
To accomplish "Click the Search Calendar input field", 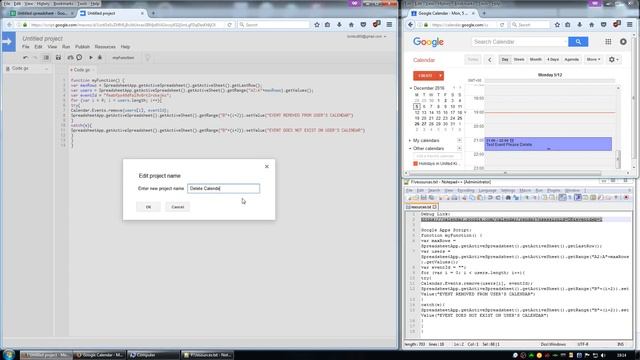I will coord(519,42).
